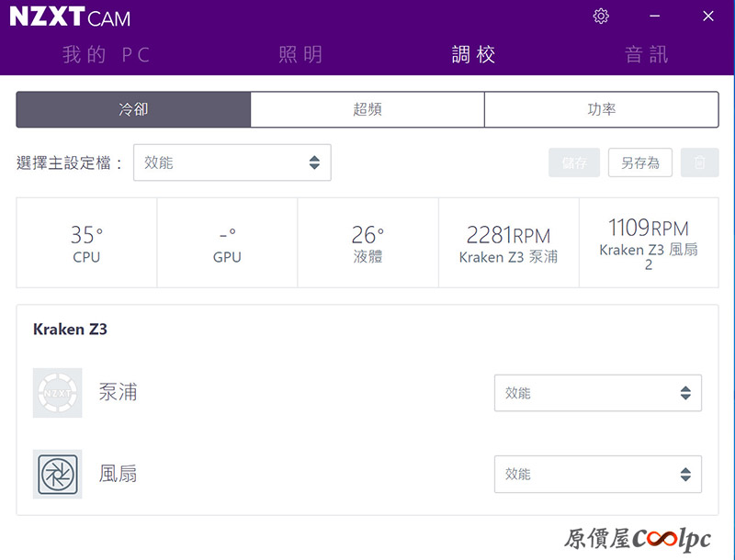Close the NZXT CAM window
Screen dimensions: 735x560
708,16
